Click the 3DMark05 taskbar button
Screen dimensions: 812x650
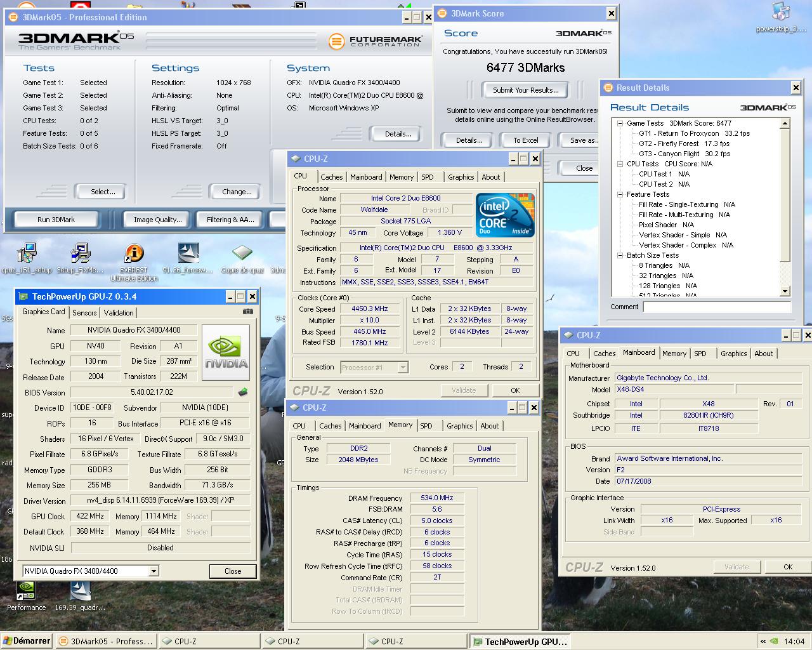tap(105, 641)
